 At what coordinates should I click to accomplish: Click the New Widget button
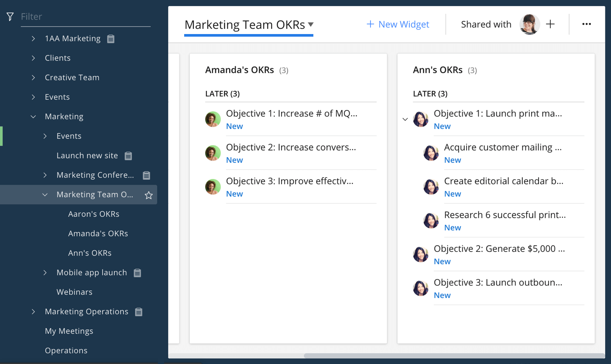click(x=397, y=24)
